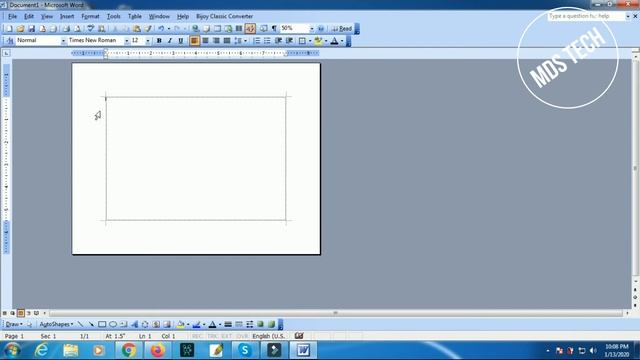Viewport: 640px width, 360px height.
Task: Print the document using printer icon
Action: click(66, 29)
